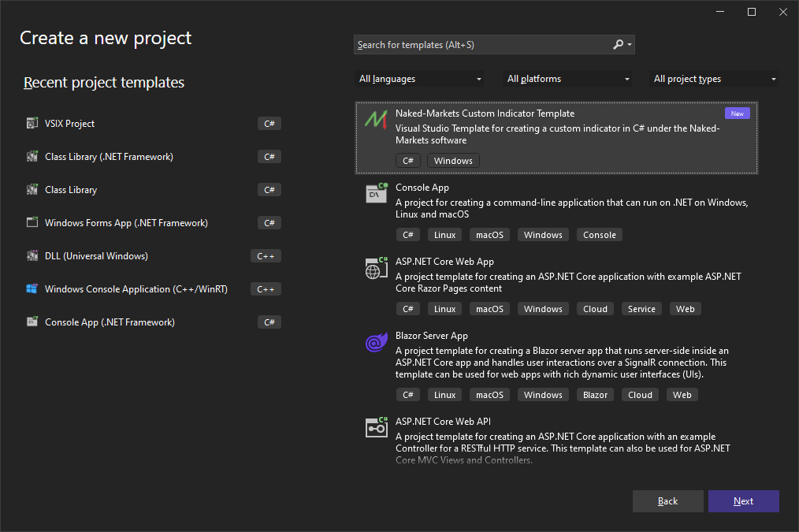Click the Blazor Server App purple icon
This screenshot has width=799, height=532.
tap(377, 342)
